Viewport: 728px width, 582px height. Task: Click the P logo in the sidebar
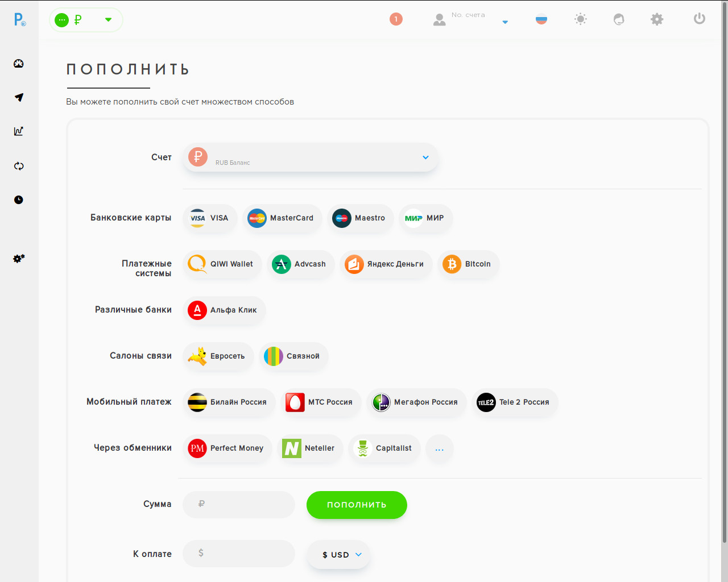[x=19, y=20]
